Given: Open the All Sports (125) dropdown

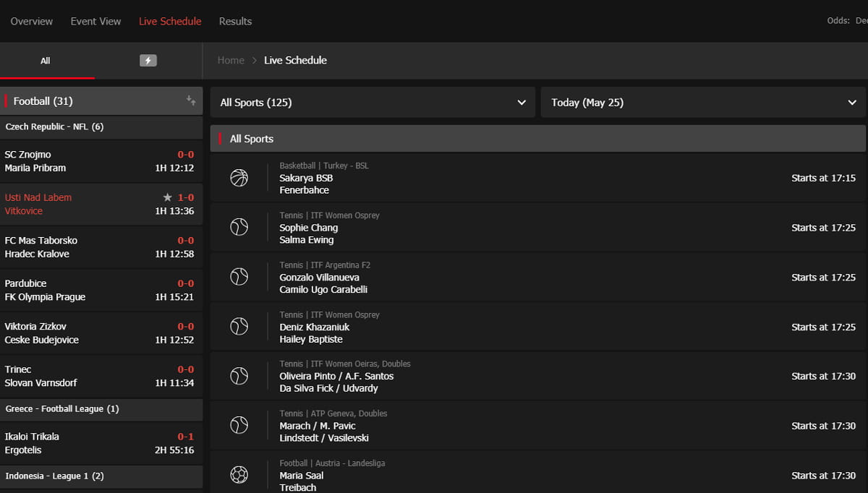Looking at the screenshot, I should coord(373,103).
